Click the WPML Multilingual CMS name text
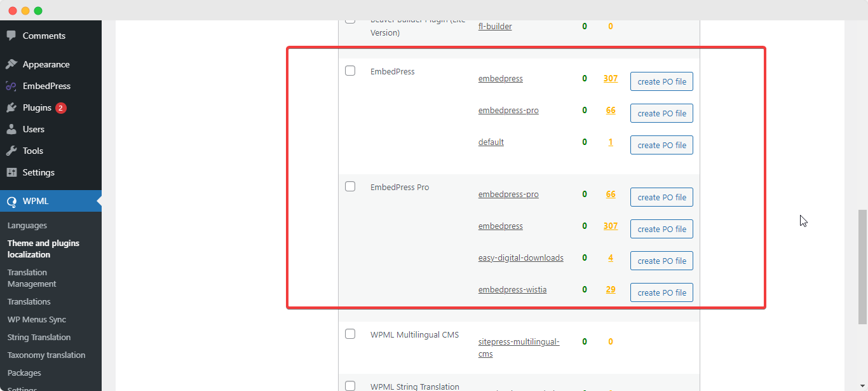 coord(414,335)
